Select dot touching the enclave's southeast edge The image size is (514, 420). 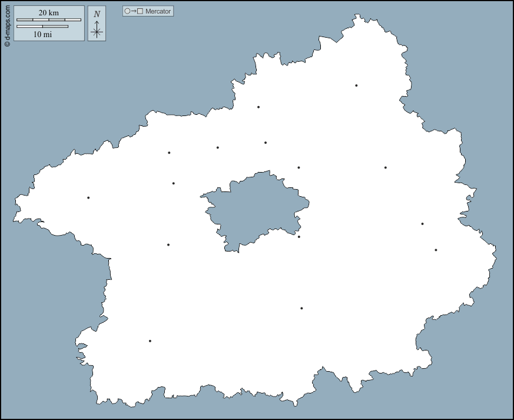[x=299, y=237]
